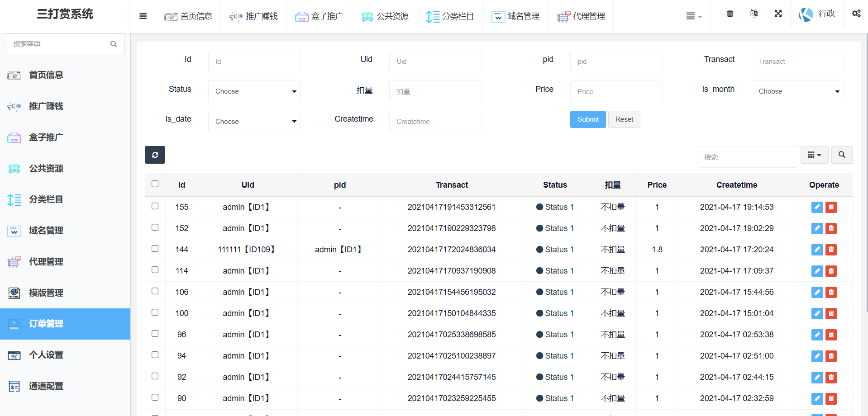Open the settings gears icon

click(x=856, y=14)
